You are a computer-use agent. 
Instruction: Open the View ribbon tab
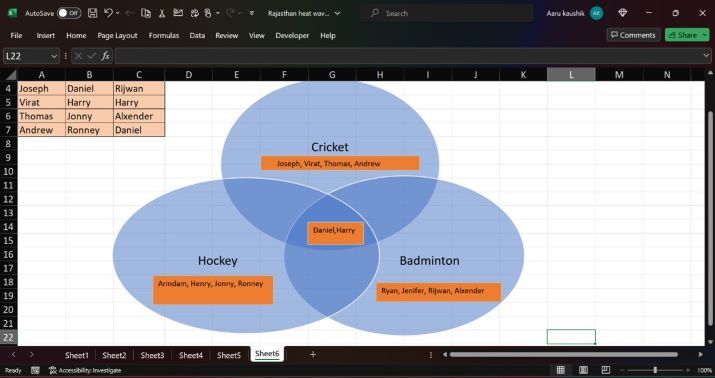click(x=257, y=35)
